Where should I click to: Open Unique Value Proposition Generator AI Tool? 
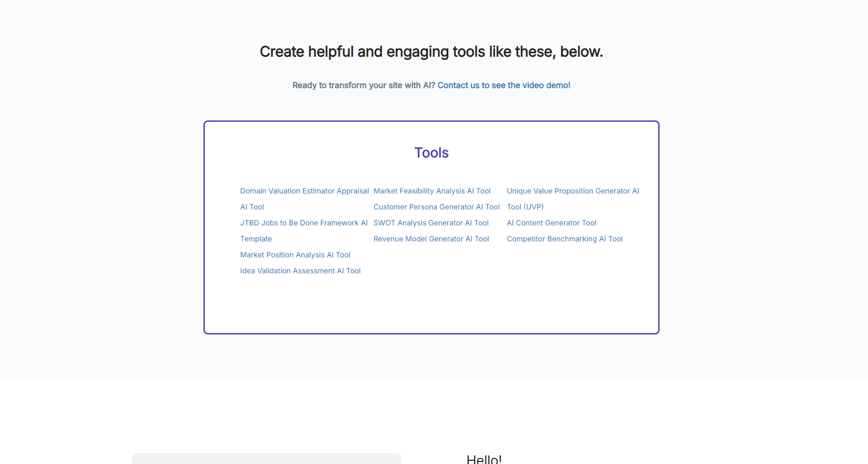pyautogui.click(x=572, y=191)
